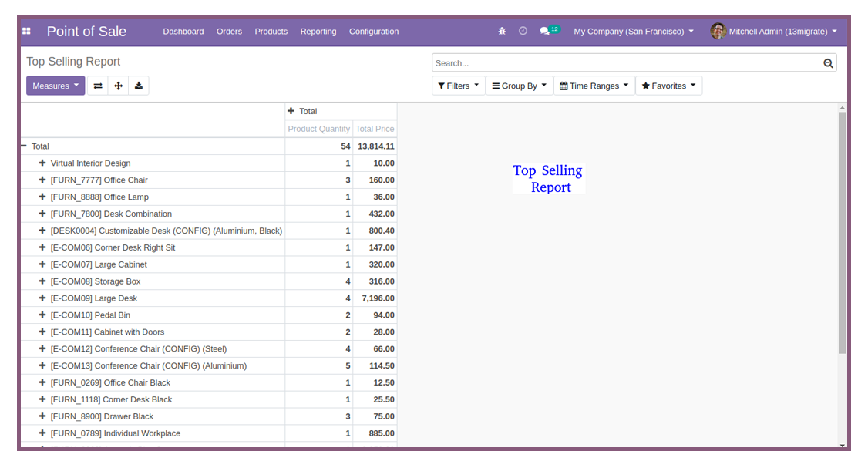This screenshot has width=868, height=468.
Task: Click the flip axis icon
Action: (x=97, y=86)
